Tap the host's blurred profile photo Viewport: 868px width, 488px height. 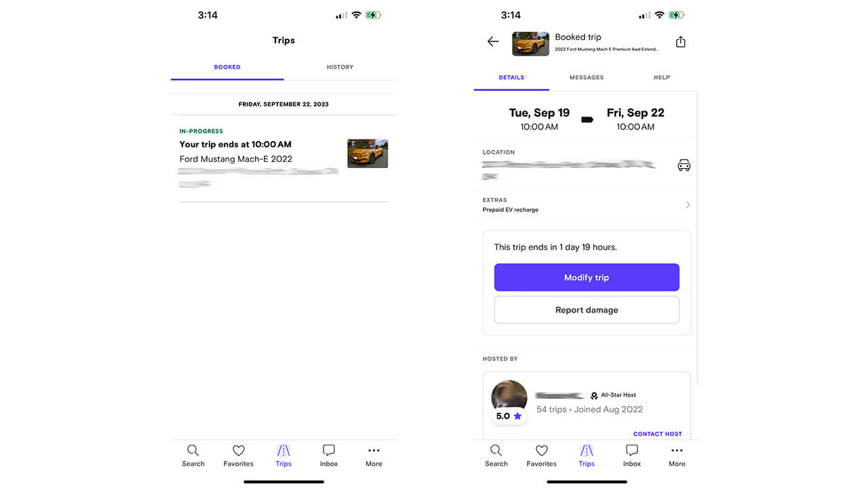click(x=509, y=398)
